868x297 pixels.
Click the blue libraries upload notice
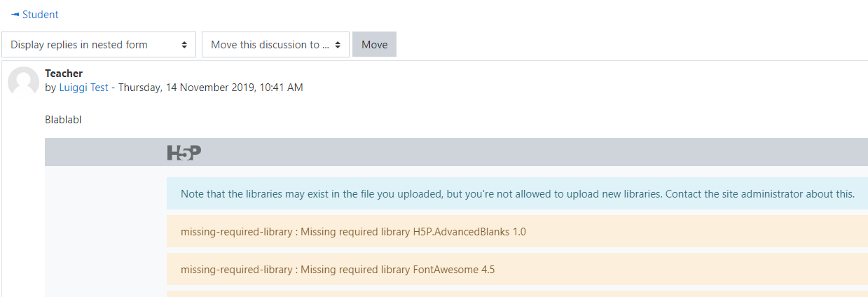[517, 194]
